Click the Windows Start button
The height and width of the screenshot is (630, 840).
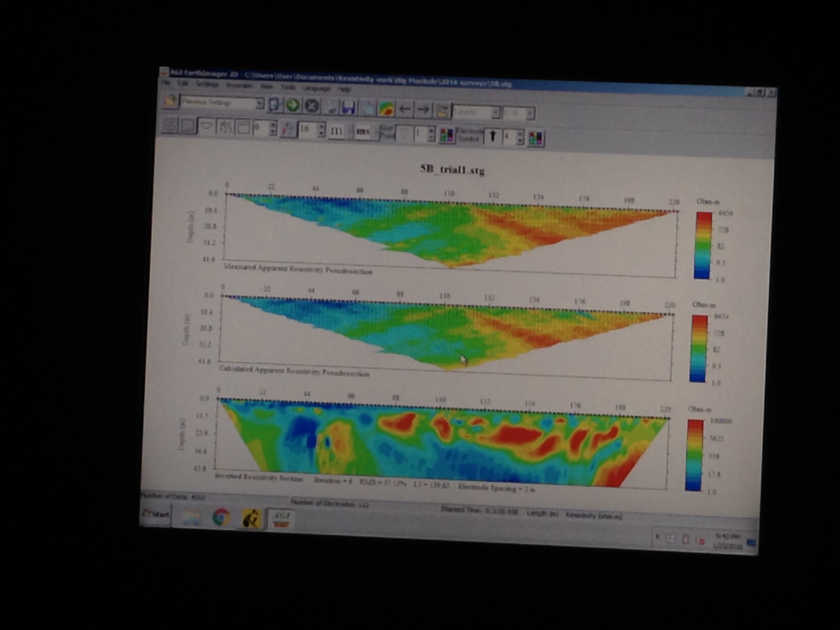tap(156, 514)
